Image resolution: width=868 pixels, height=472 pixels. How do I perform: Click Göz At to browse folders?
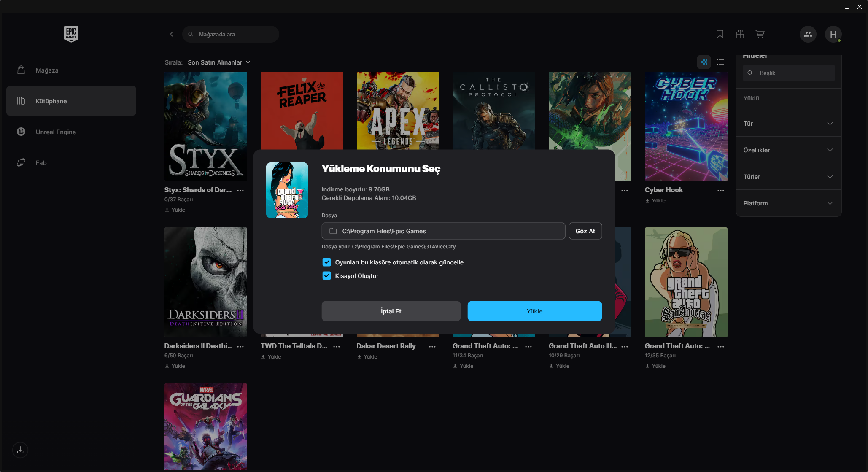pyautogui.click(x=585, y=231)
